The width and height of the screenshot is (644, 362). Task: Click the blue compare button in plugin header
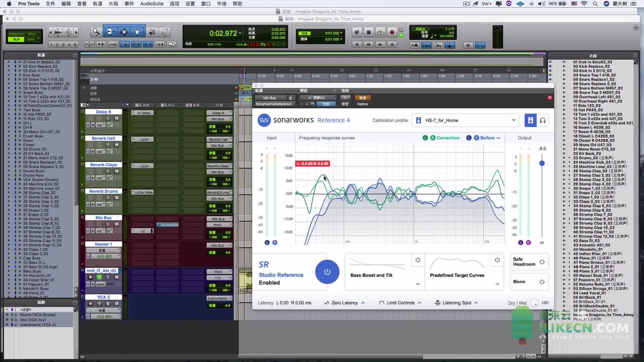(x=326, y=104)
